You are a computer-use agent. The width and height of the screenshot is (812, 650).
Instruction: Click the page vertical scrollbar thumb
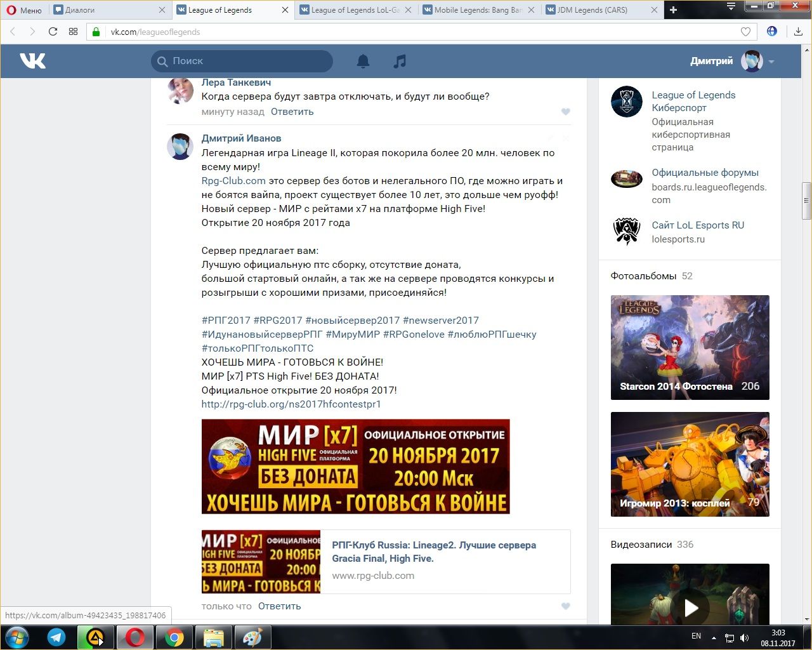[x=806, y=201]
